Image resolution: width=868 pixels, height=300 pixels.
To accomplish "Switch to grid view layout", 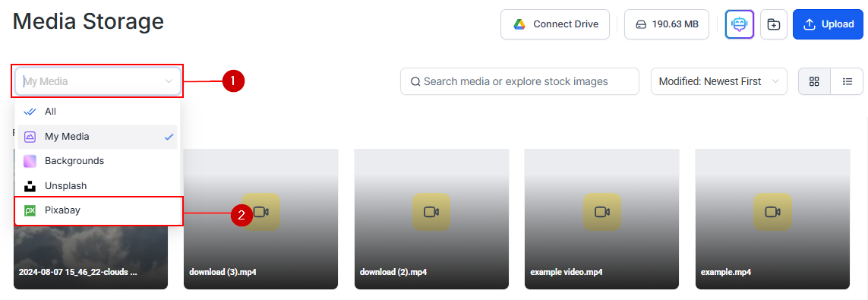I will (814, 81).
